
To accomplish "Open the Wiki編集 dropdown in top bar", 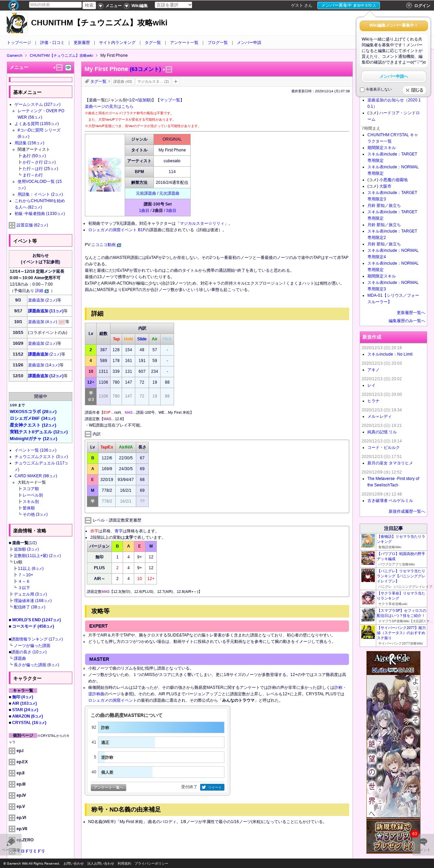I will pyautogui.click(x=136, y=6).
